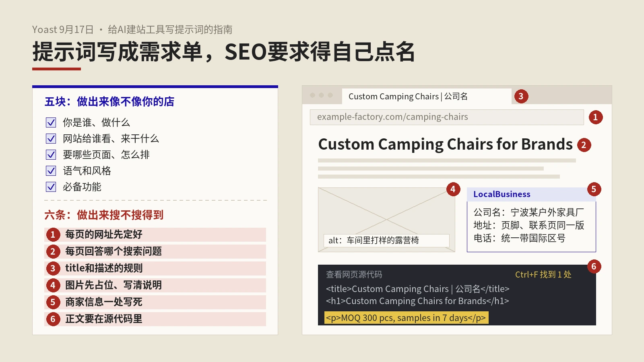Click the line 电话：统一带国际区号
Screen dimensions: 644x362
[519, 238]
